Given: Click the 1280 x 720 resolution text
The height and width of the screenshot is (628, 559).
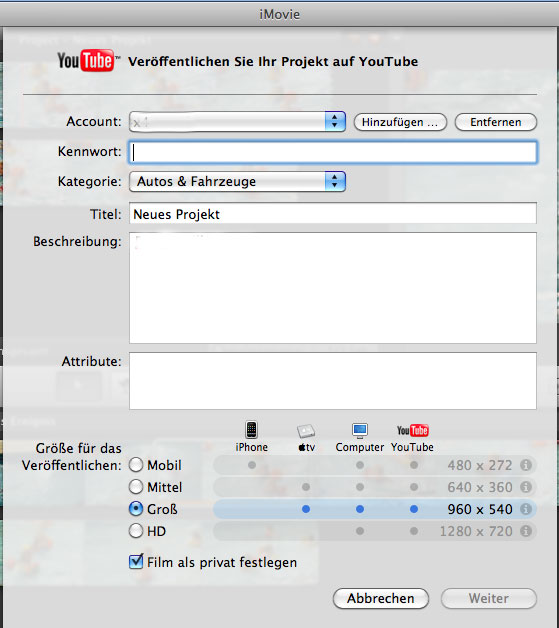Looking at the screenshot, I should point(476,531).
